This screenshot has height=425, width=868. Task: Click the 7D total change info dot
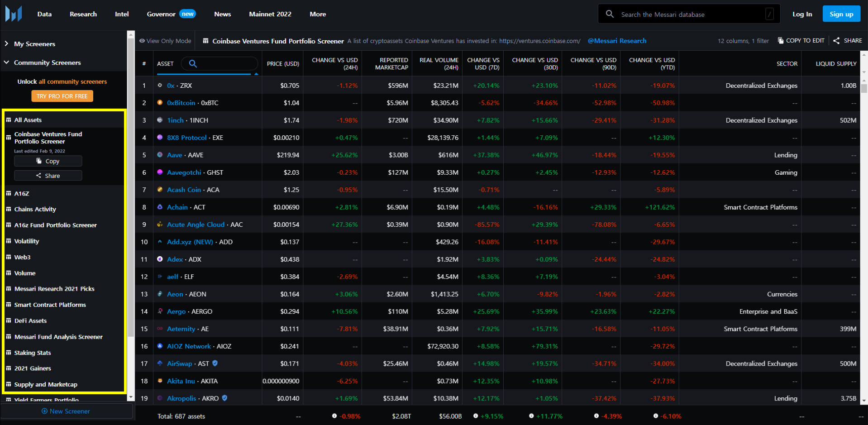pos(476,416)
